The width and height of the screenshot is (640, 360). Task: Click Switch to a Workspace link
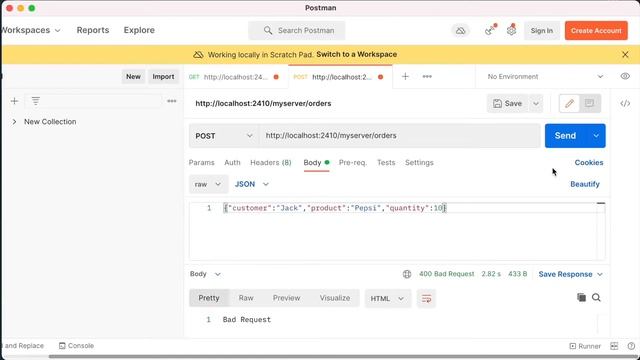pyautogui.click(x=356, y=54)
